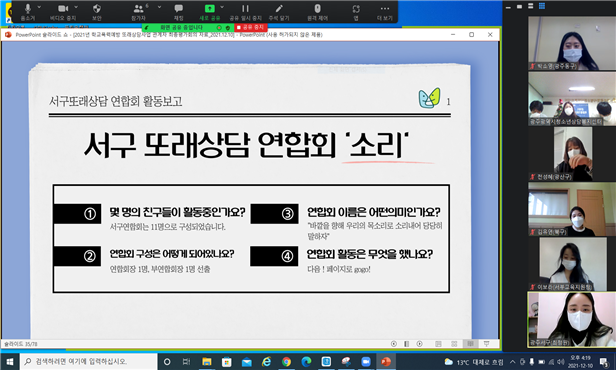Pause the screen share
The image size is (616, 370).
tap(245, 12)
